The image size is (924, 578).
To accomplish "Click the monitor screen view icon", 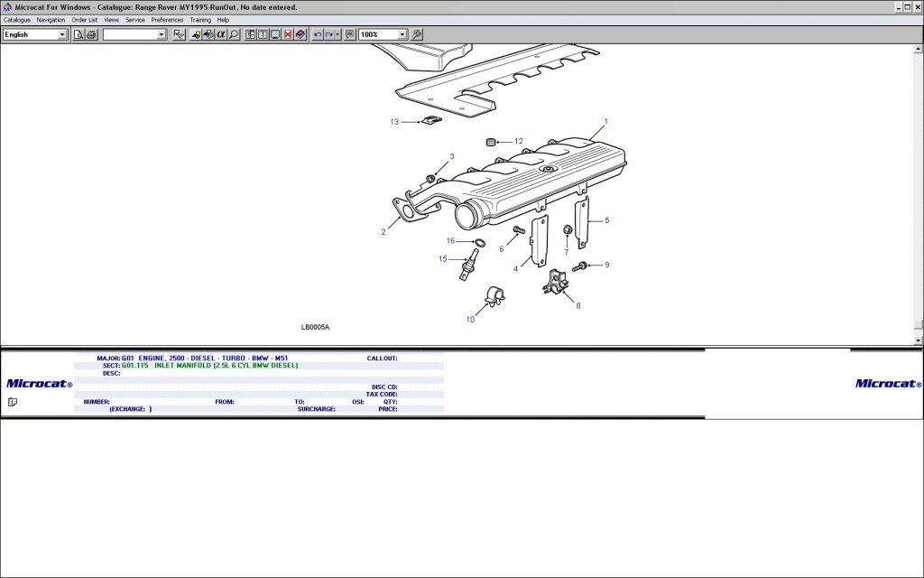I will coord(275,35).
